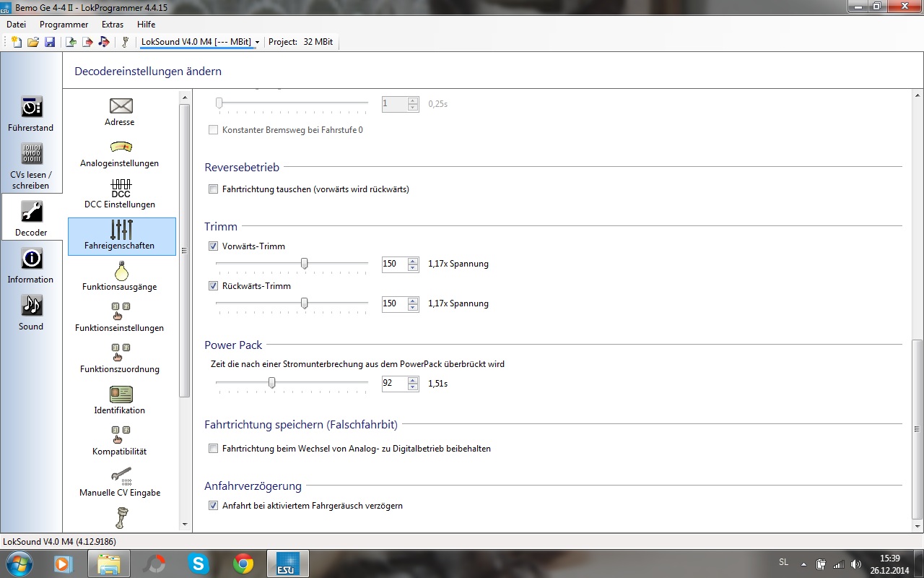Image resolution: width=924 pixels, height=578 pixels.
Task: Open the partially visible last settings icon
Action: [121, 519]
